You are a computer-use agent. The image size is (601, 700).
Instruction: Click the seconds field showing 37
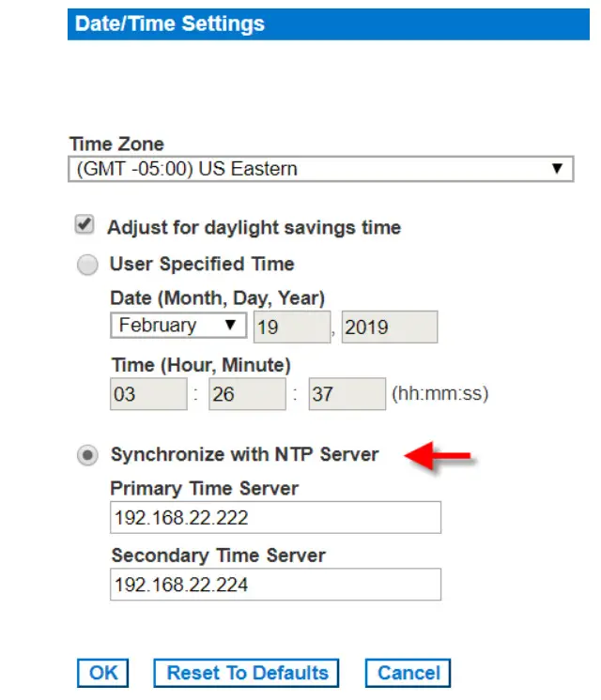(x=345, y=394)
